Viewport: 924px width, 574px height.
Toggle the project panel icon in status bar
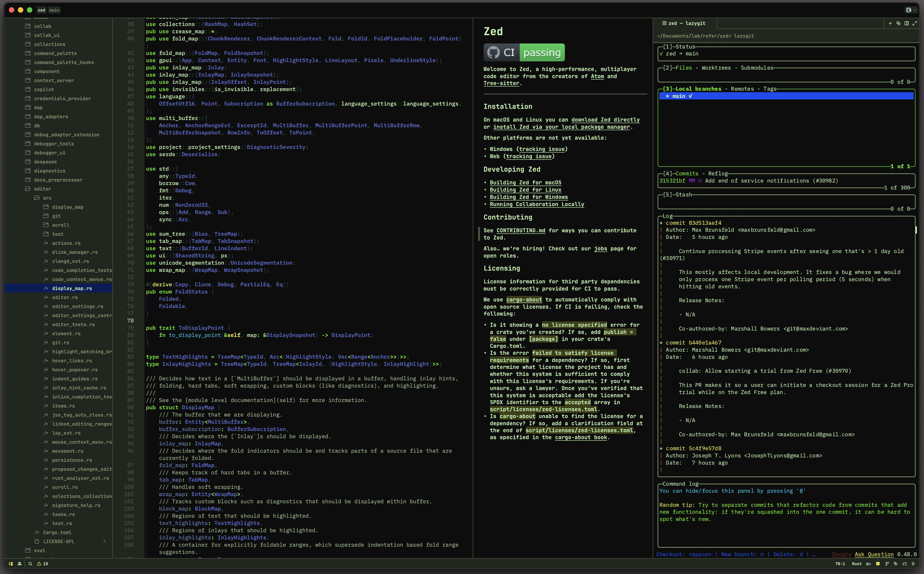[11, 564]
